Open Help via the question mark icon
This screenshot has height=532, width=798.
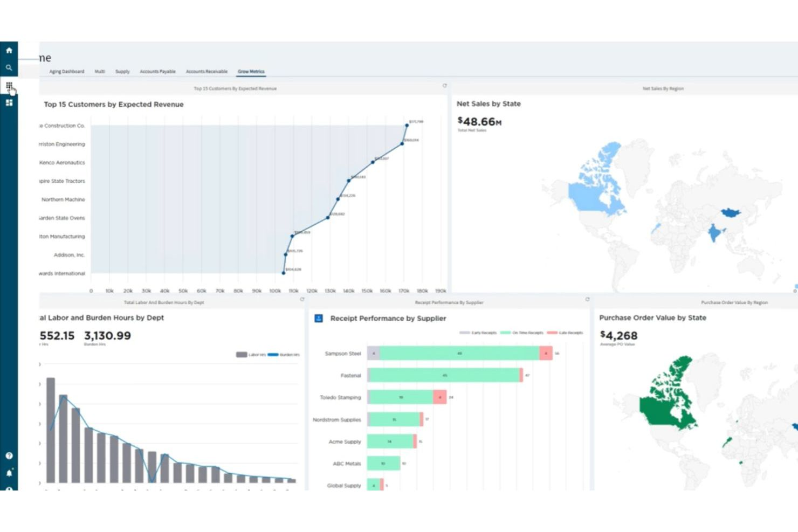[9, 457]
